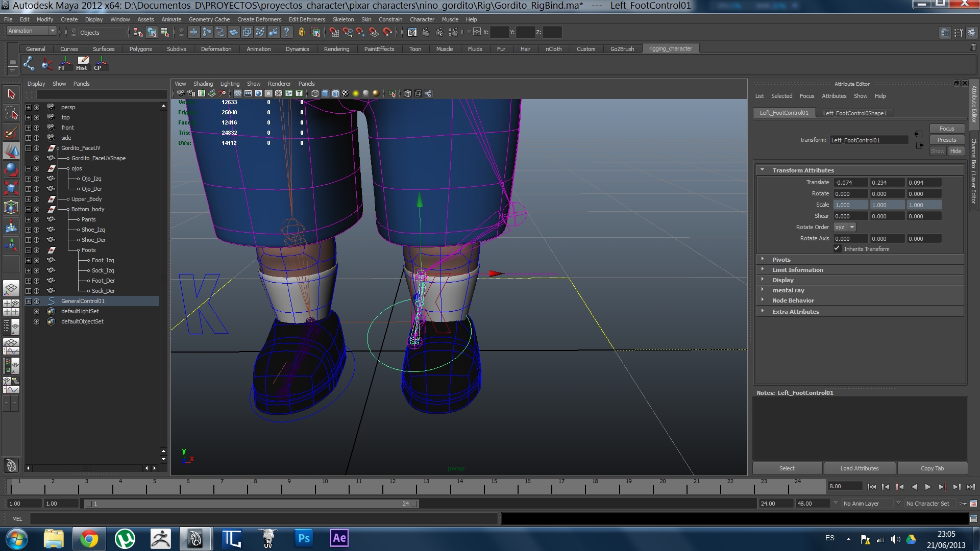Viewport: 980px width, 551px height.
Task: Open Google Chrome from taskbar
Action: tap(89, 539)
